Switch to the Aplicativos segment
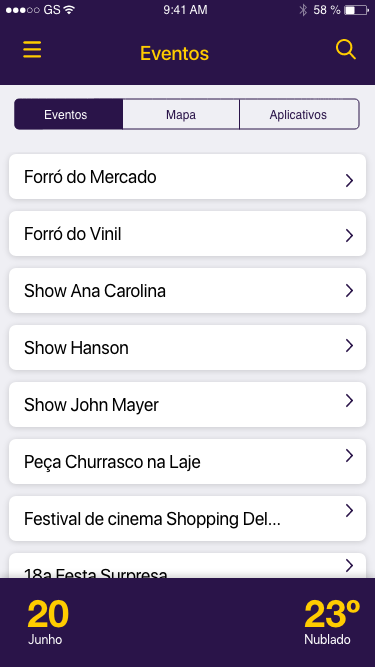375x667 pixels. click(299, 114)
